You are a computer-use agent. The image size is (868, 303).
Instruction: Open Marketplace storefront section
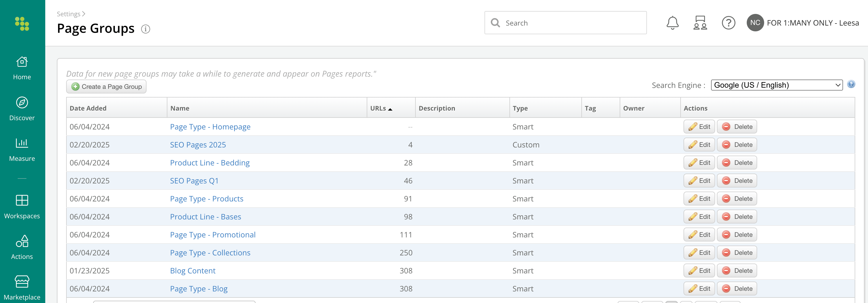point(22,288)
